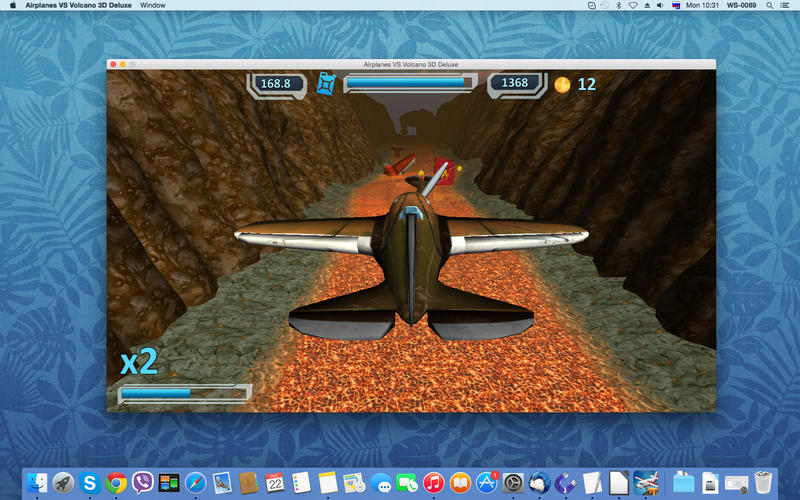Open iBooks from the Dock

coord(460,483)
